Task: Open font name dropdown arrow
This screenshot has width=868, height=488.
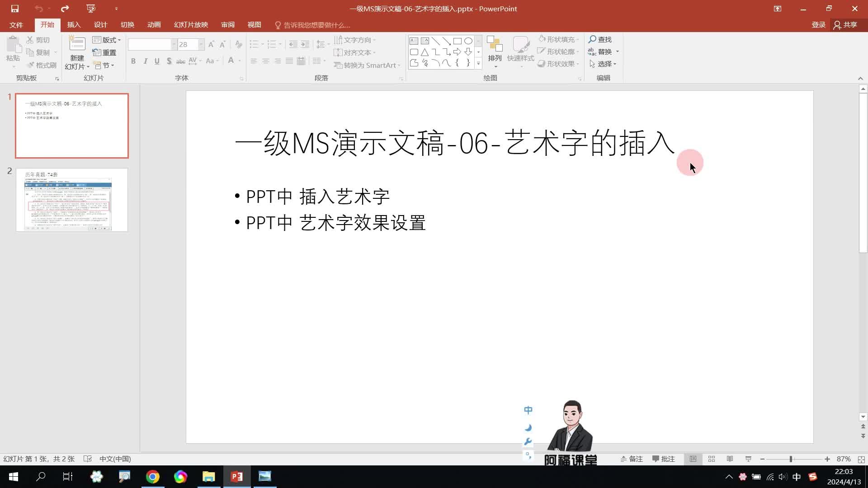Action: point(174,44)
